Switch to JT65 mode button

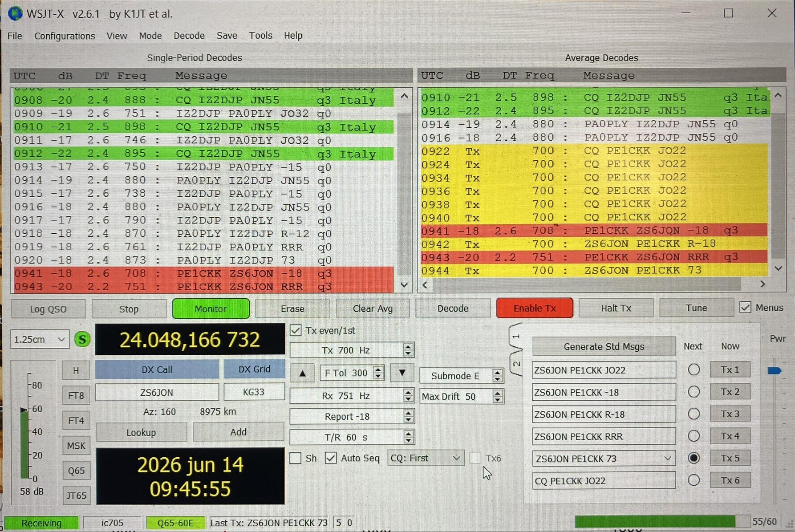[x=76, y=495]
